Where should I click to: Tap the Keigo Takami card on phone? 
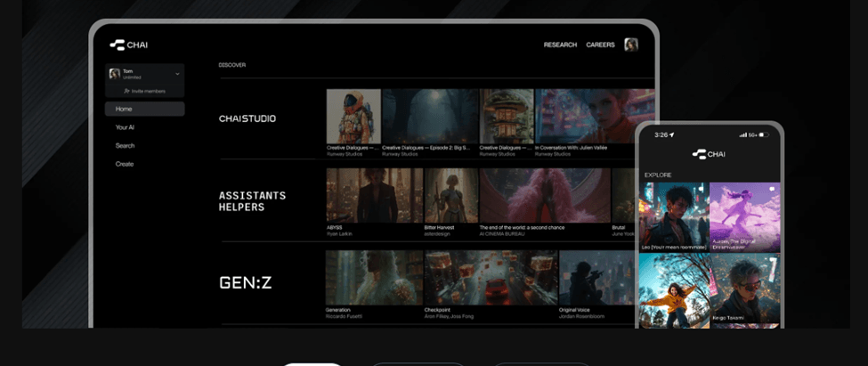[x=744, y=288]
